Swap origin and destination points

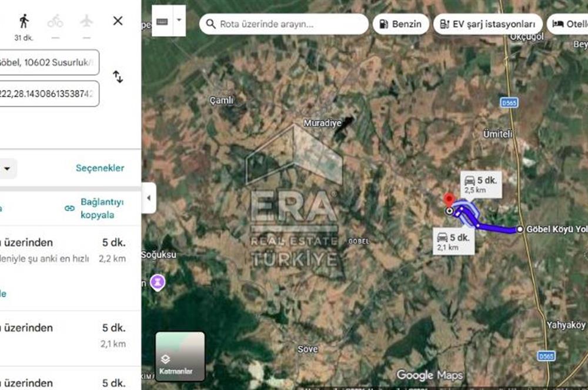(118, 77)
